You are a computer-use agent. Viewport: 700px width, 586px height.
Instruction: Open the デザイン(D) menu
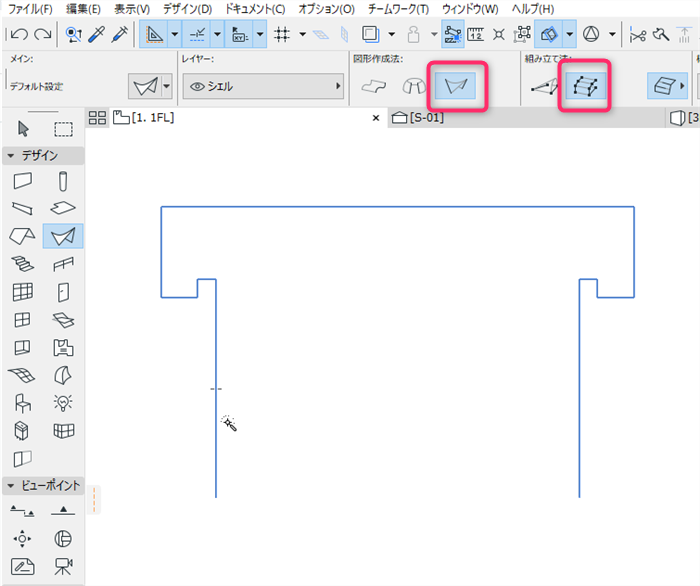pyautogui.click(x=187, y=9)
